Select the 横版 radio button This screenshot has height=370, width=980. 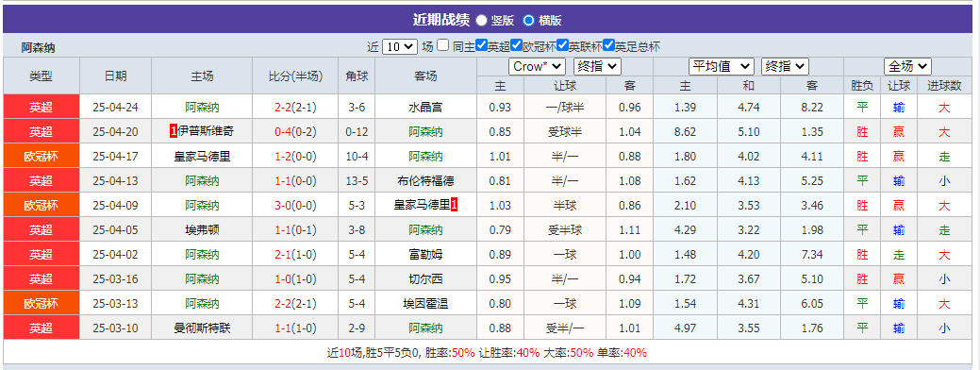pos(529,20)
